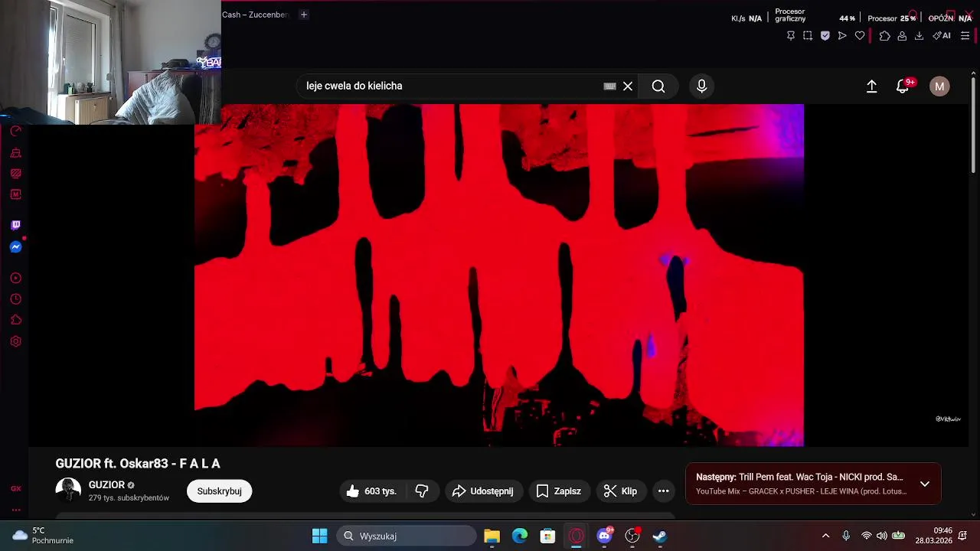980x551 pixels.
Task: Open Twitch in Opera sidebar
Action: pos(15,225)
